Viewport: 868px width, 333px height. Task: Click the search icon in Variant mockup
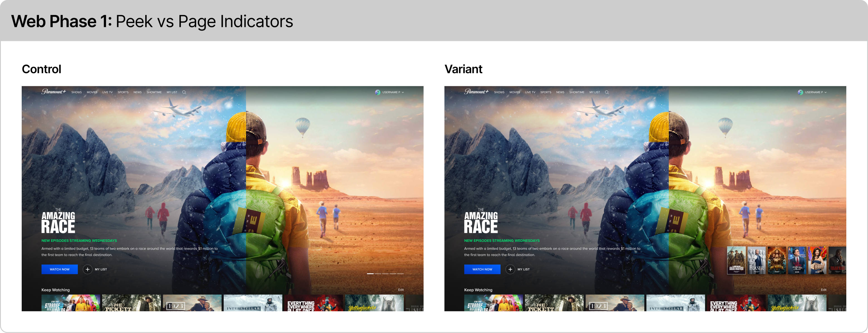pos(606,92)
